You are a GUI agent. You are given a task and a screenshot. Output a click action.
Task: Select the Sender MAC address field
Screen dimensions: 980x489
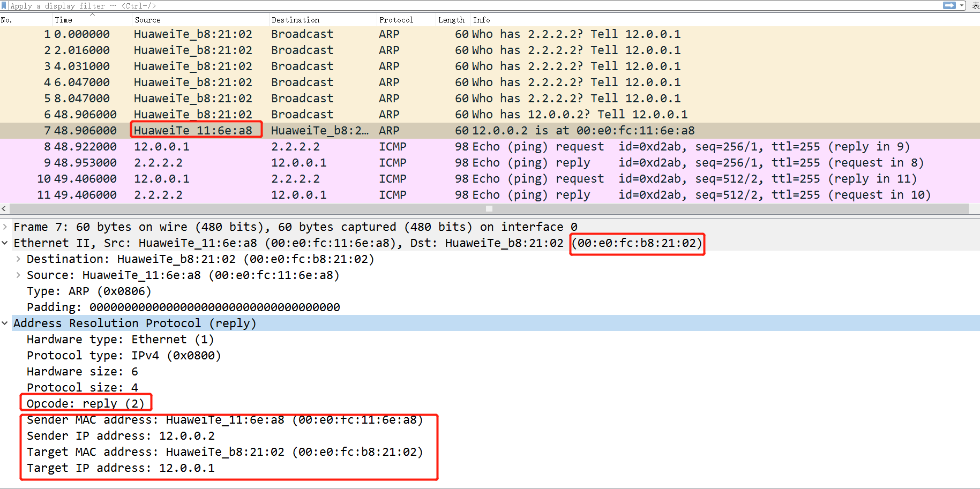225,420
